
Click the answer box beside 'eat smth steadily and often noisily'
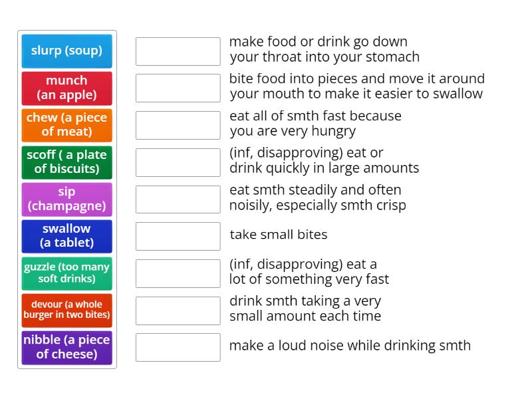pyautogui.click(x=177, y=199)
